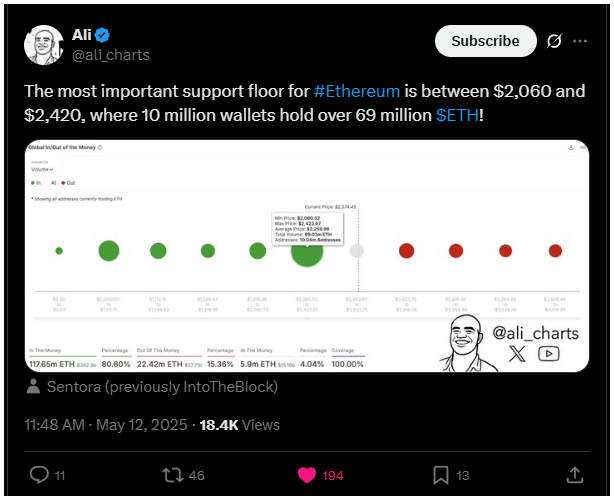Click the 11:48 AM timestamp
The image size is (614, 500).
(54, 425)
